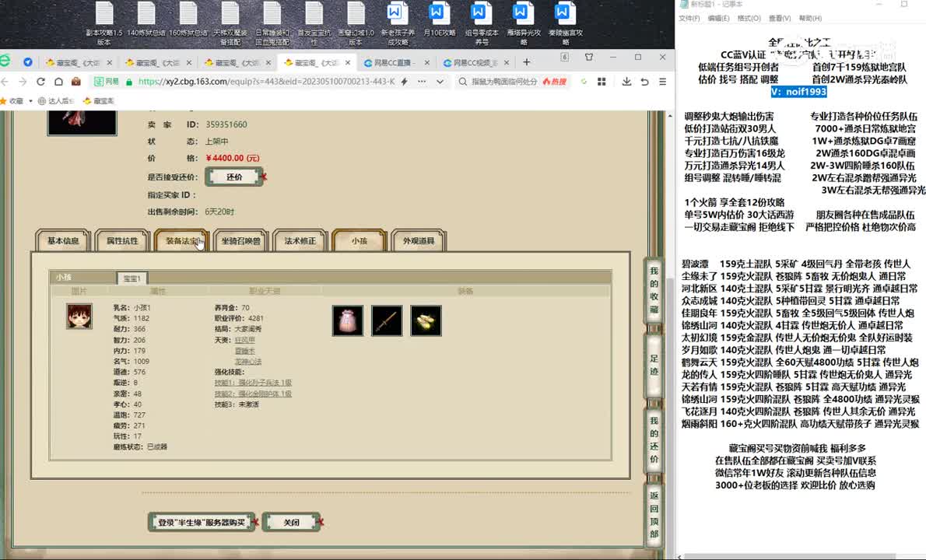Select the 宝宝1 sub-tab
This screenshot has width=926, height=560.
coord(132,278)
